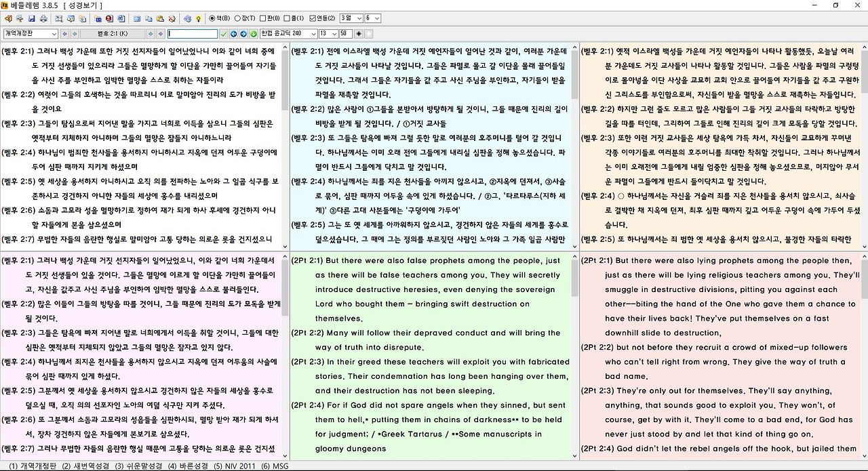Select the (3) 쉬운말성경 status bar tab

[138, 466]
